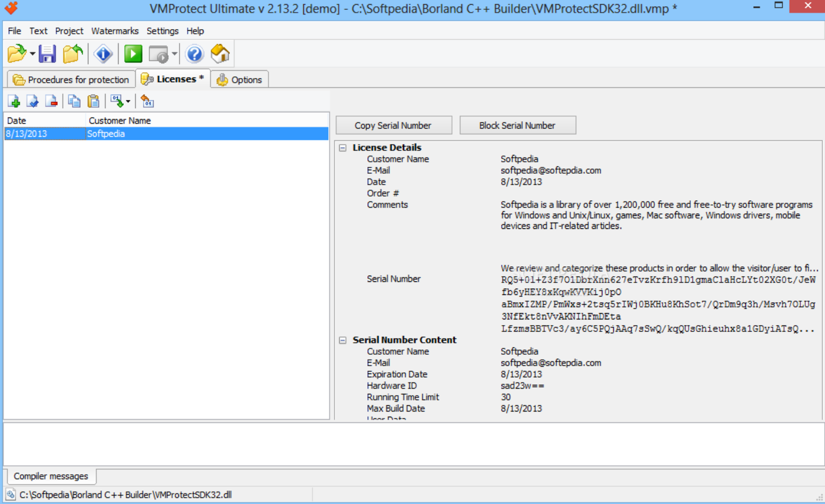Open the Project menu

click(x=69, y=31)
